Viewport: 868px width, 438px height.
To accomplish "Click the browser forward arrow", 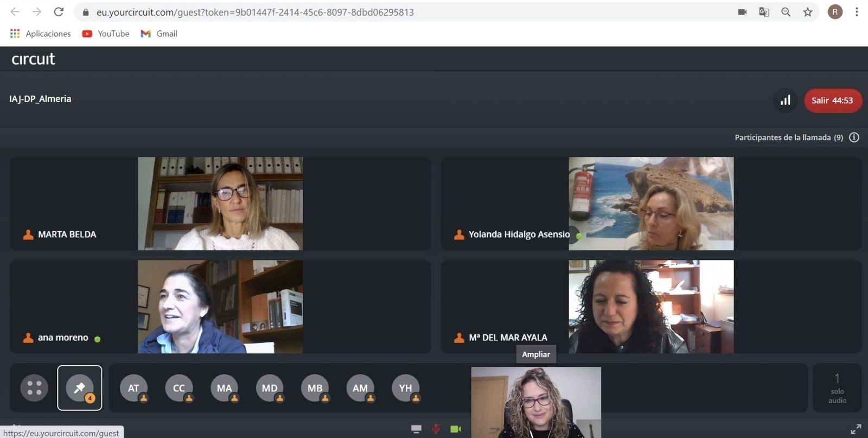I will tap(36, 11).
